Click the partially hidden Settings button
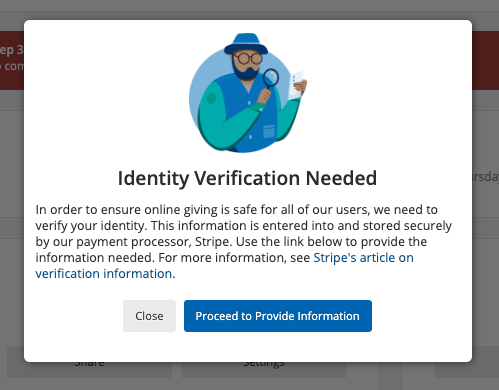The height and width of the screenshot is (390, 499). pyautogui.click(x=264, y=370)
